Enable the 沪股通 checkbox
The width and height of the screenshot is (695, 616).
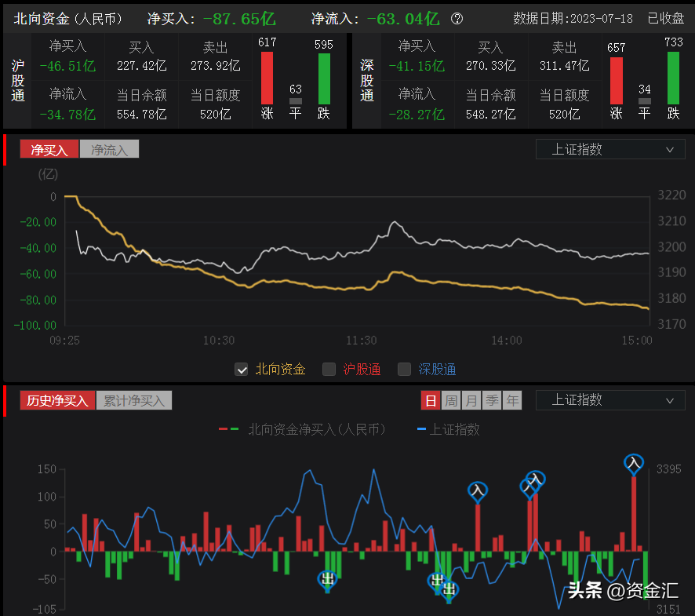point(329,369)
